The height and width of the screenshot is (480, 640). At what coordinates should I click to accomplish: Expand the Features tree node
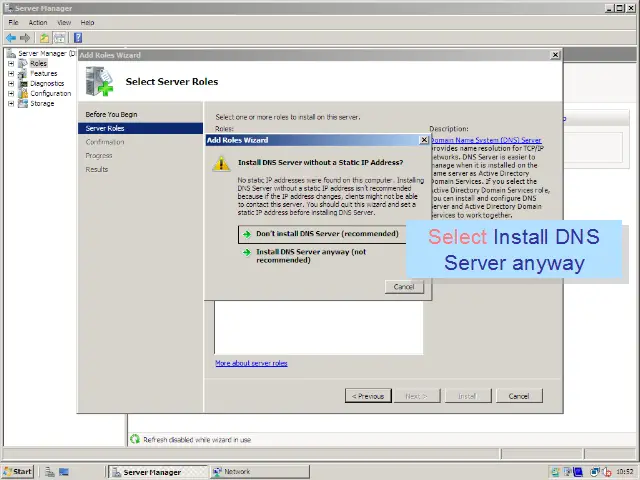[x=11, y=73]
